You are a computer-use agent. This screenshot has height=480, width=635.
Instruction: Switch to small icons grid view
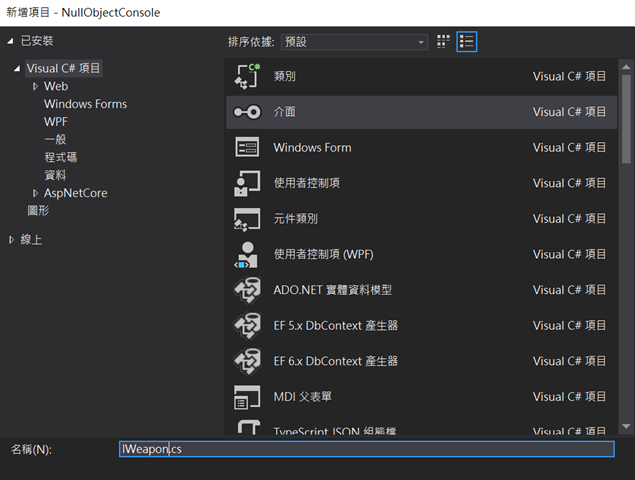coord(443,41)
